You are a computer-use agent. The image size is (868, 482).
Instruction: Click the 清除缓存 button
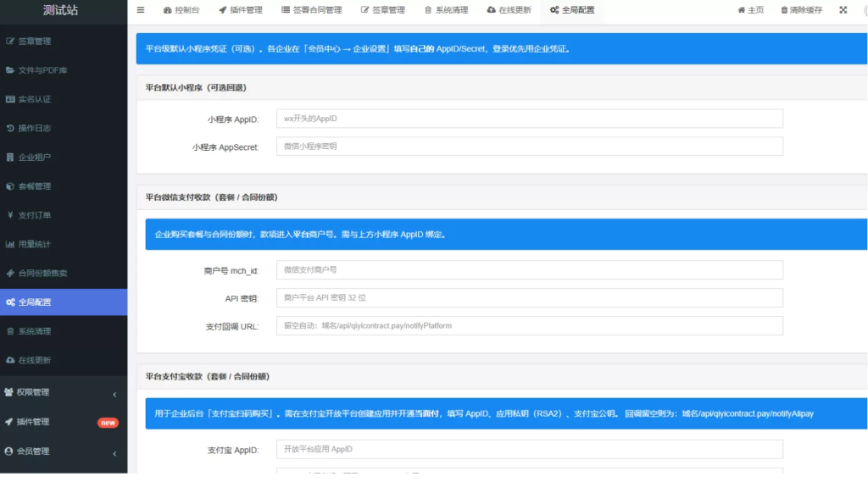801,10
